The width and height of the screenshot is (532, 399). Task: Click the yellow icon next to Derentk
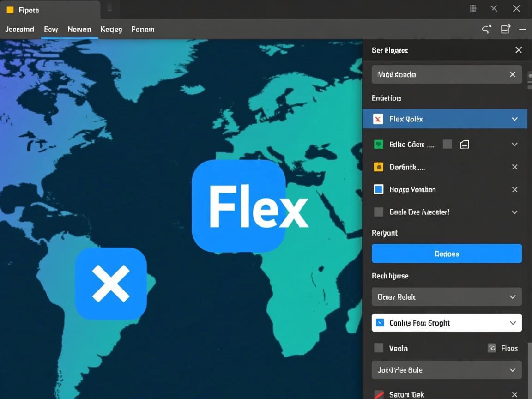(378, 167)
